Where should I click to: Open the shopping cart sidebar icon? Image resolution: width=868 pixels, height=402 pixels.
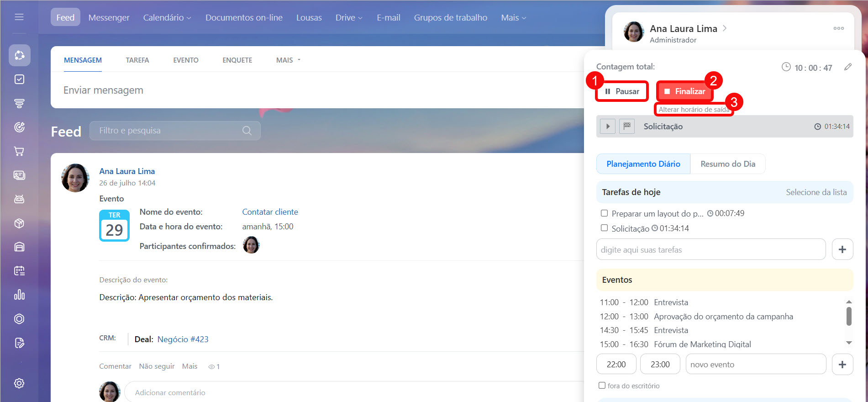coord(19,151)
